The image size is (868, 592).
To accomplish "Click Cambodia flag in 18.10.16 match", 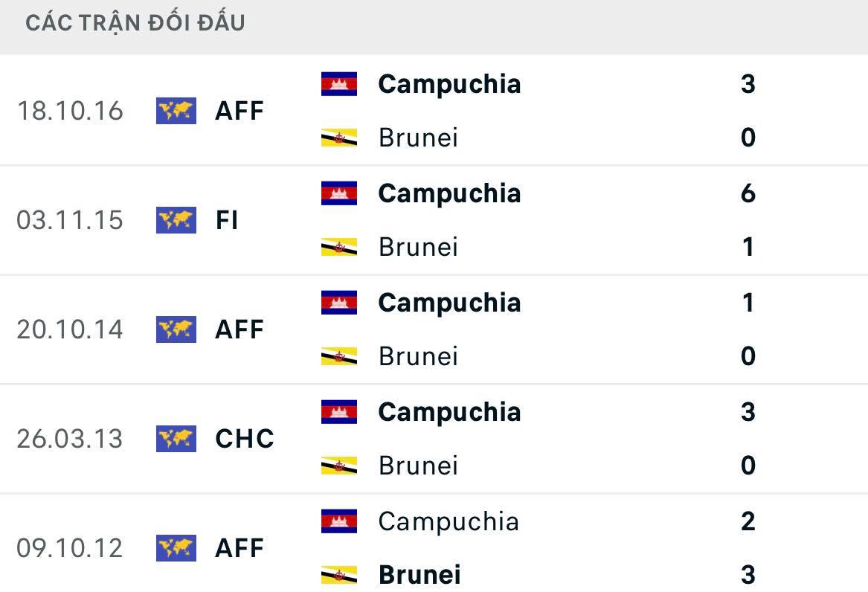I will [x=339, y=84].
